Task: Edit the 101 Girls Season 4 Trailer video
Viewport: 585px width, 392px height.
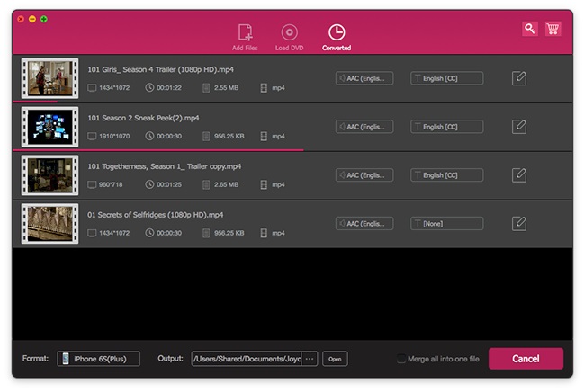Action: coord(519,78)
